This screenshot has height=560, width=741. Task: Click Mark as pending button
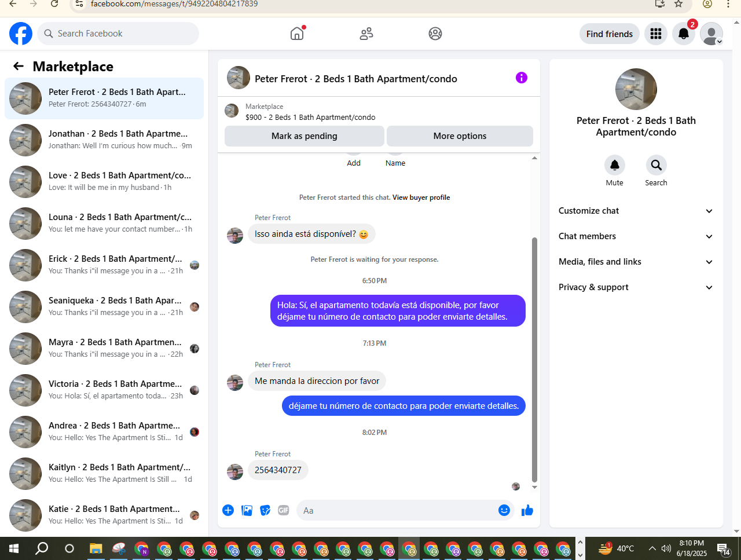pos(305,136)
